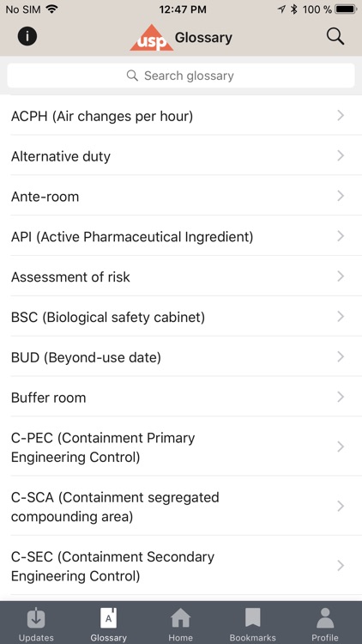
Task: Open Alternative duty glossary entry
Action: tap(181, 156)
